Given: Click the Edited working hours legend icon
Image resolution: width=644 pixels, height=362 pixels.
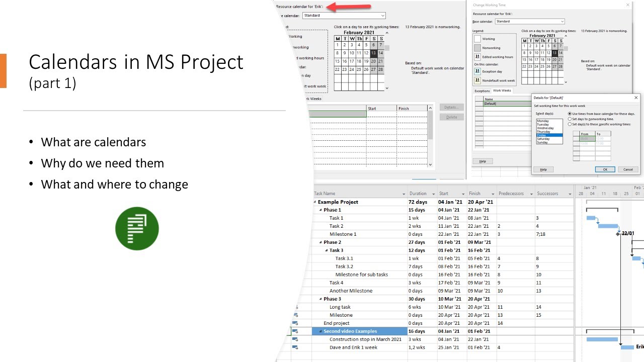Looking at the screenshot, I should pos(477,57).
